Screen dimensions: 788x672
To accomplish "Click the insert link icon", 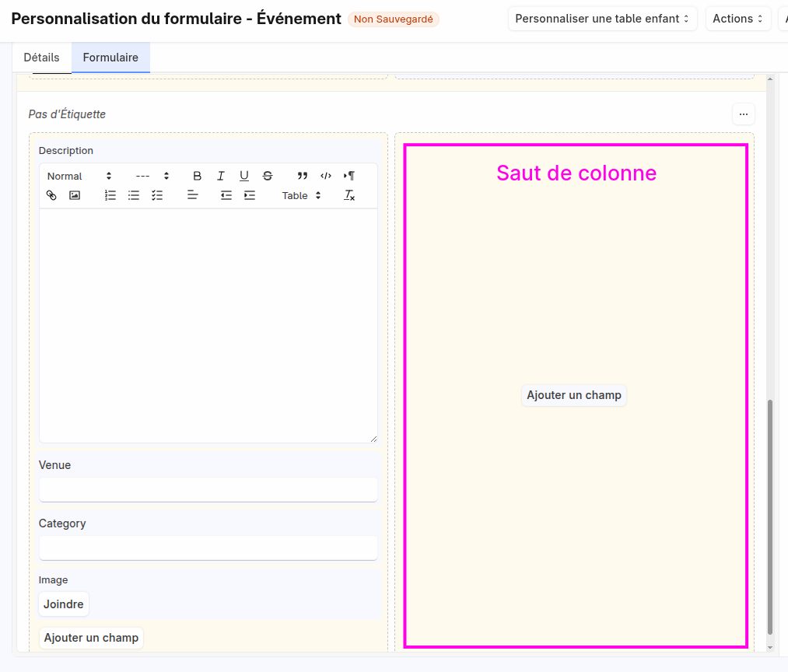I will (51, 195).
